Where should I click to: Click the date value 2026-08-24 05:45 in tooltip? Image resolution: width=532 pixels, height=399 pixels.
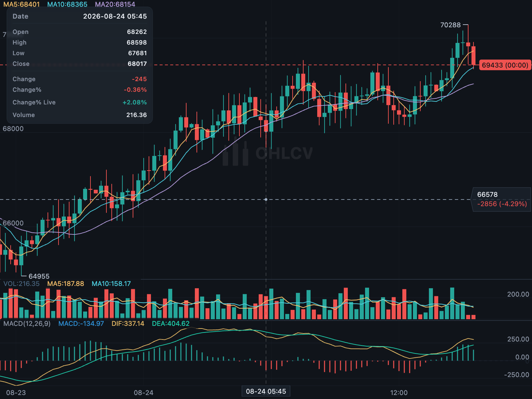[x=115, y=16]
